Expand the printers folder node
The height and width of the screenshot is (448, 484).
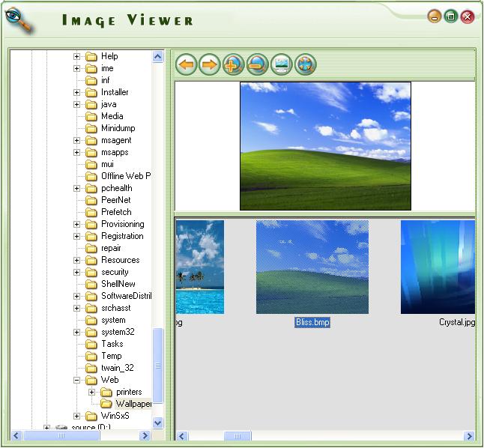point(91,392)
